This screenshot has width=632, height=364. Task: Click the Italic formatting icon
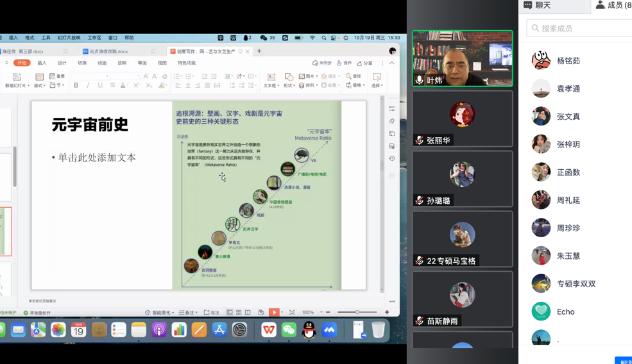(x=88, y=85)
